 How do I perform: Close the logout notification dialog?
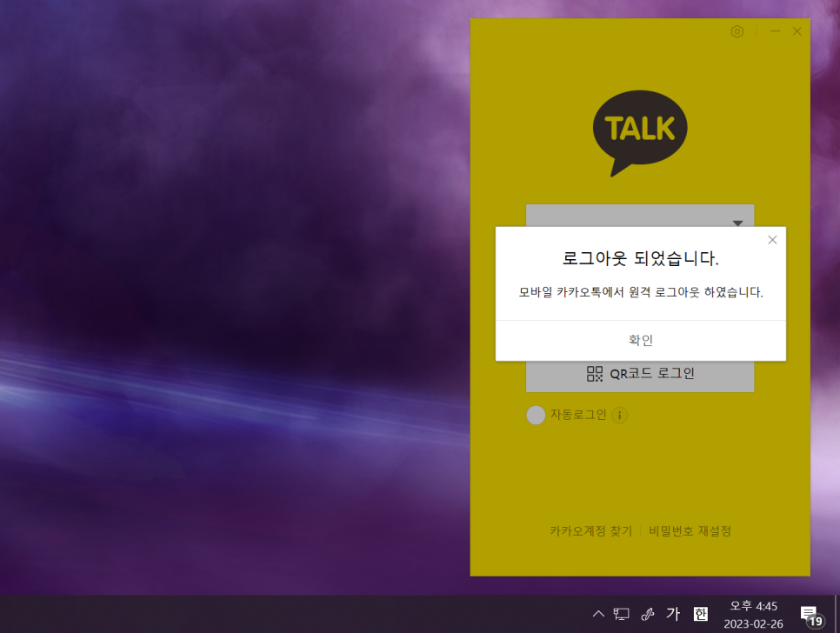[x=772, y=240]
